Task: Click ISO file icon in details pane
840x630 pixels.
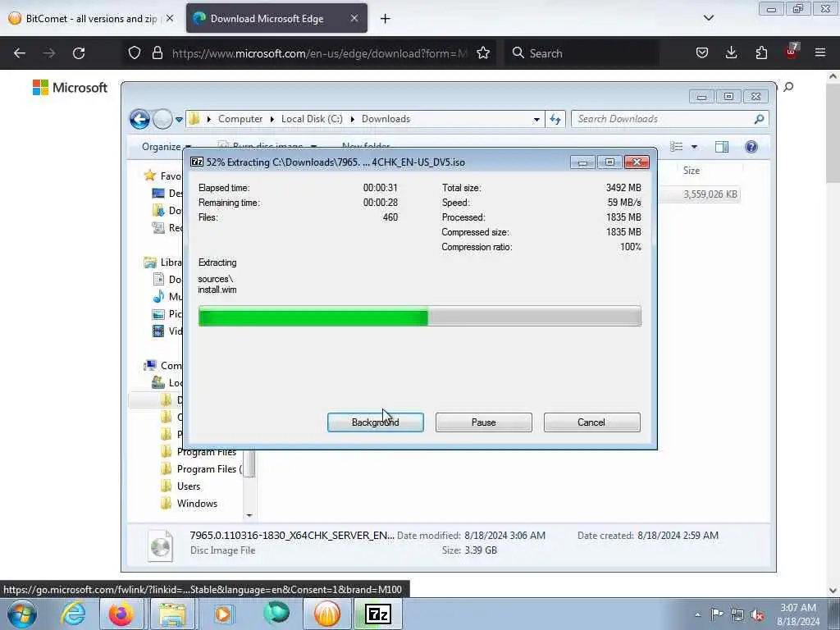Action: click(x=160, y=546)
